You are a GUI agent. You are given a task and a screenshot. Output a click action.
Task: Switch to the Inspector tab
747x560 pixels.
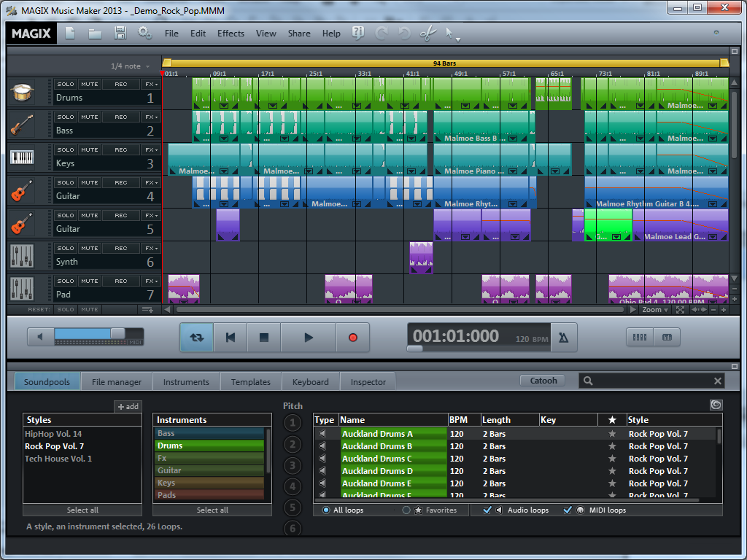click(368, 382)
